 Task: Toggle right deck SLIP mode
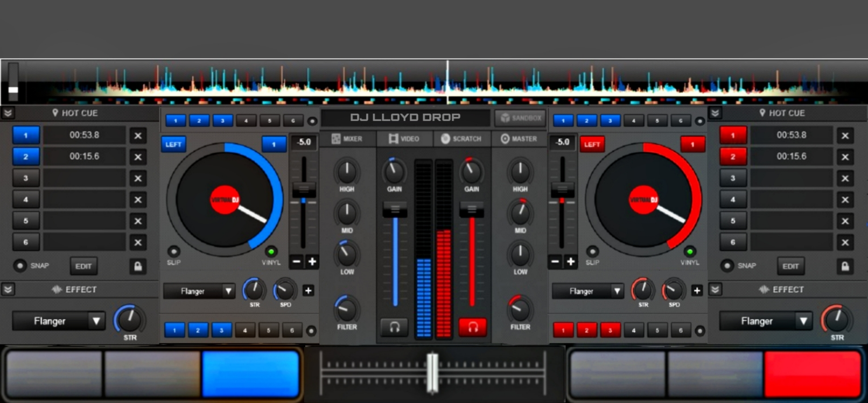(592, 251)
